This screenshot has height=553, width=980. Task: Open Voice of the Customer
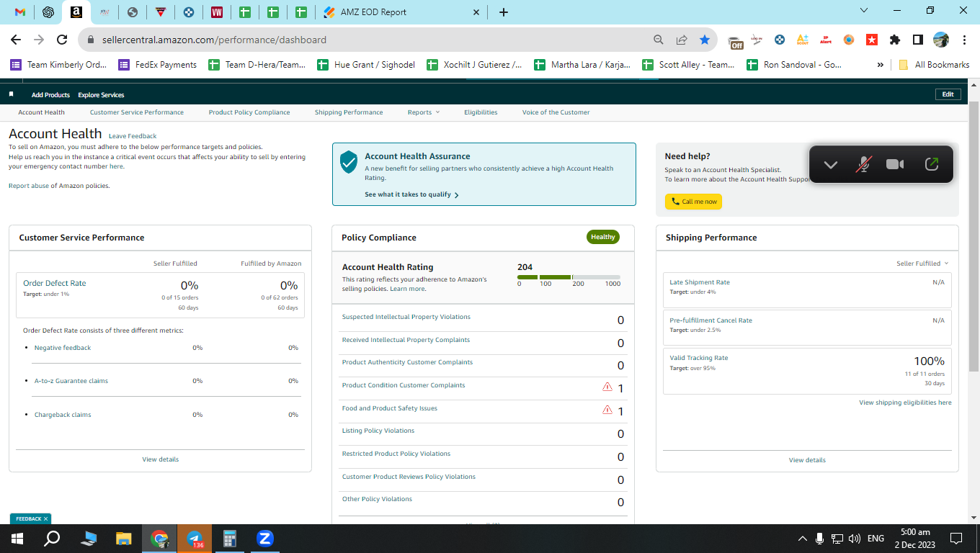(x=556, y=112)
